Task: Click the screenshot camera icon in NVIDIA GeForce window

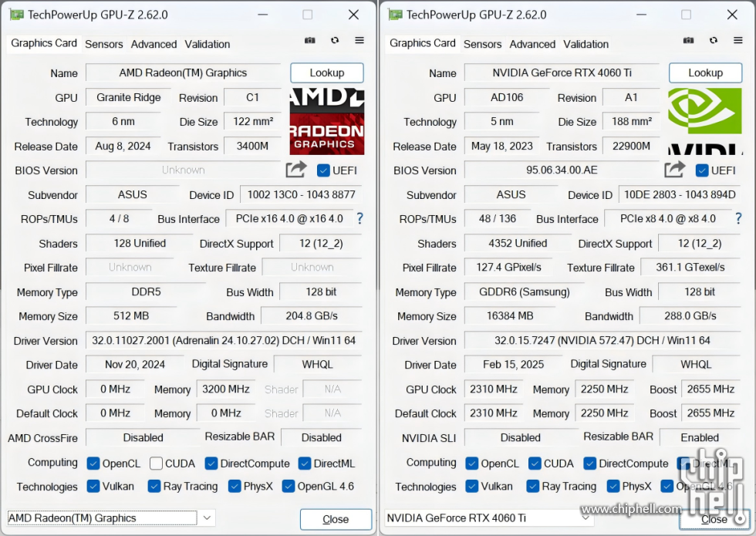Action: click(x=688, y=40)
